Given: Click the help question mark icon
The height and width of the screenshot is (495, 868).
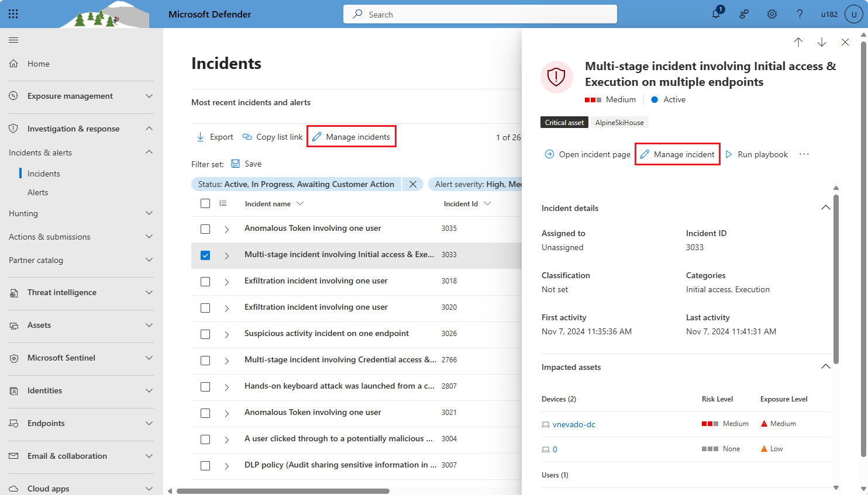Looking at the screenshot, I should pos(800,14).
